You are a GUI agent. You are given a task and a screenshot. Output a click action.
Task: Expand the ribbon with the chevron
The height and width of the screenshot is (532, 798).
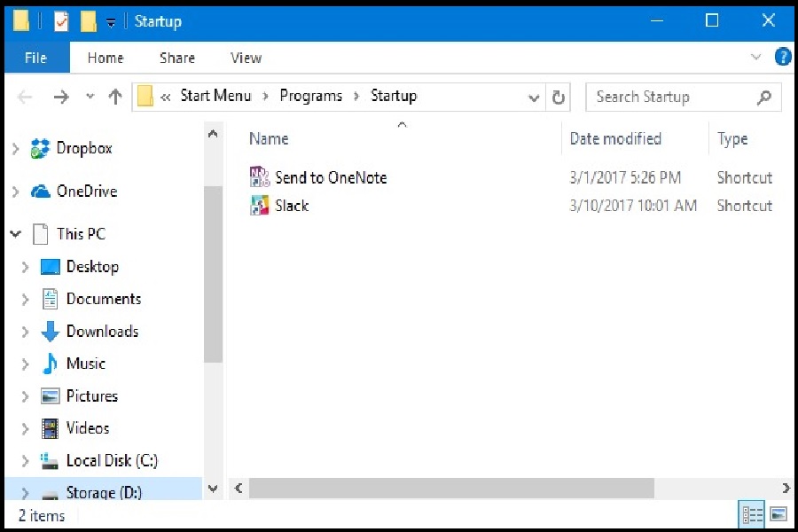[755, 58]
